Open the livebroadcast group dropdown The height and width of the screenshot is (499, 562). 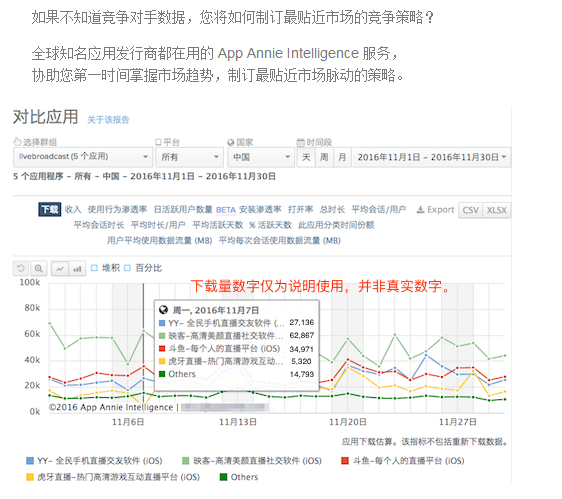(83, 157)
